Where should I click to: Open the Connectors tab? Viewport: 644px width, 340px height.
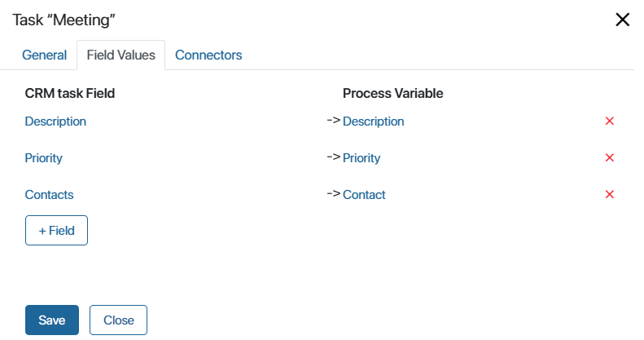click(208, 55)
